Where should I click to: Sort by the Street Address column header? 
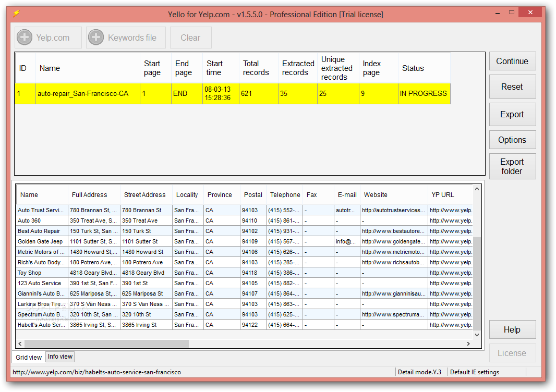pos(146,195)
